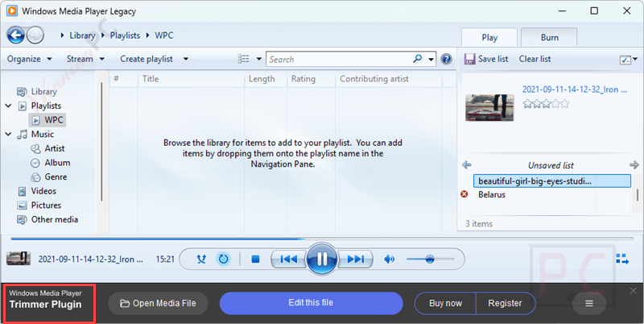Click the view options list icon
The image size is (644, 324).
244,59
